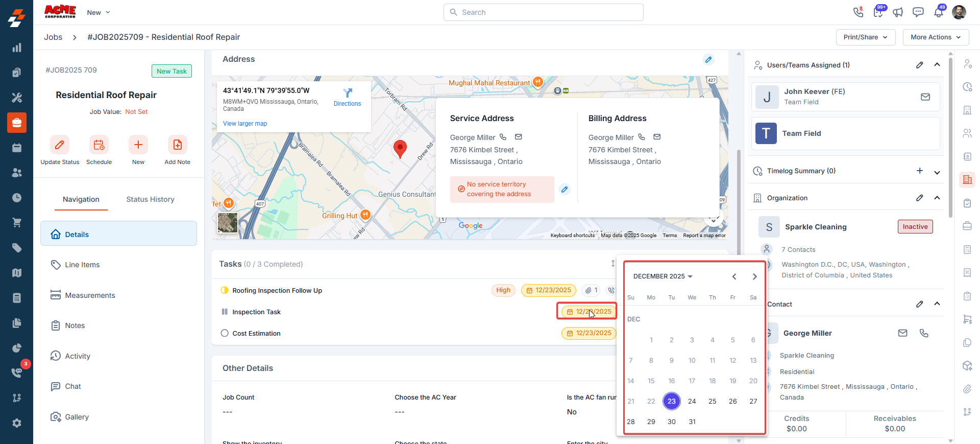Viewport: 980px width, 444px height.
Task: Edit the Address section with pencil icon
Action: (708, 59)
